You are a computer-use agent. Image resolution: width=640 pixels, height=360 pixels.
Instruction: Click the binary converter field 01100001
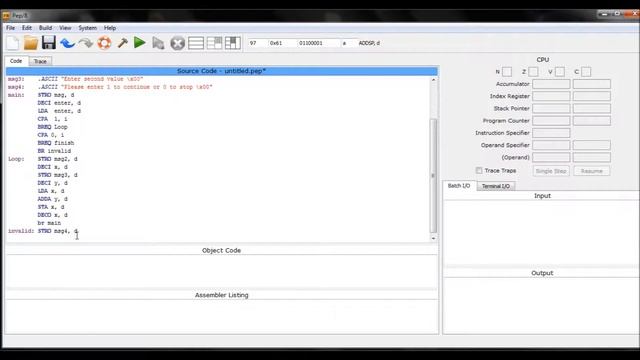[318, 43]
